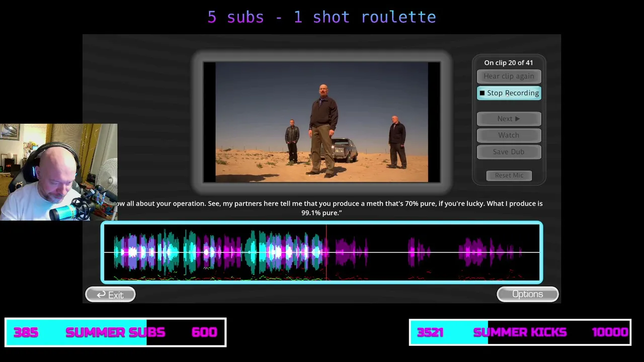644x362 pixels.
Task: Click the Hear clip again button
Action: [509, 76]
